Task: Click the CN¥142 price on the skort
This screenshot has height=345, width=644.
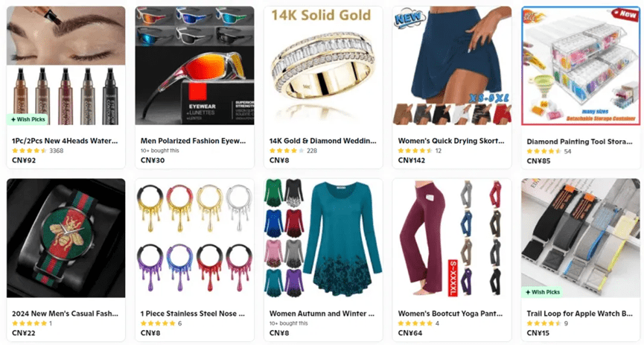Action: pos(412,160)
